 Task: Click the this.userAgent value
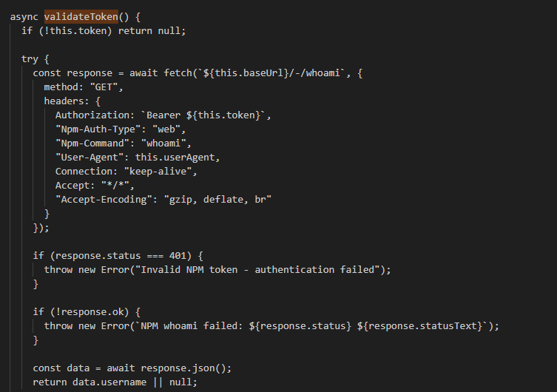coord(181,157)
